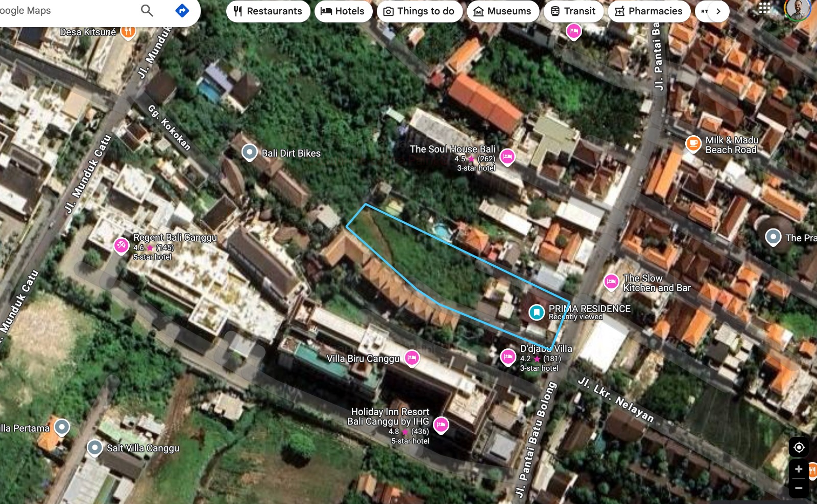Select the Museums chip

pyautogui.click(x=503, y=11)
